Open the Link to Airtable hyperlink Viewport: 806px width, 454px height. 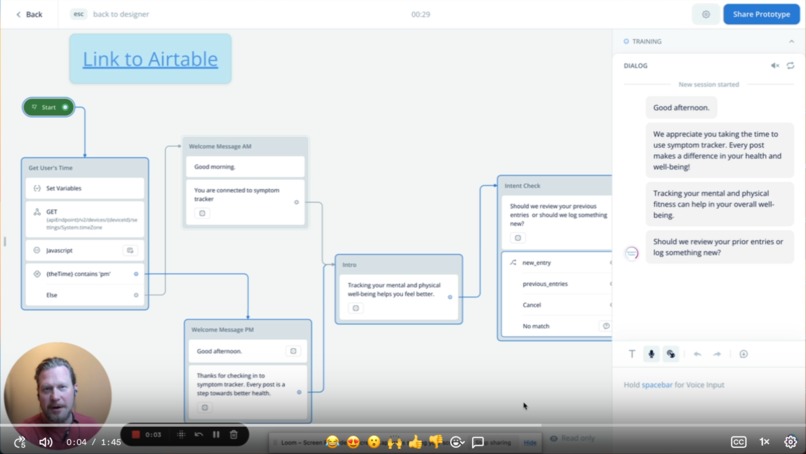pos(150,59)
